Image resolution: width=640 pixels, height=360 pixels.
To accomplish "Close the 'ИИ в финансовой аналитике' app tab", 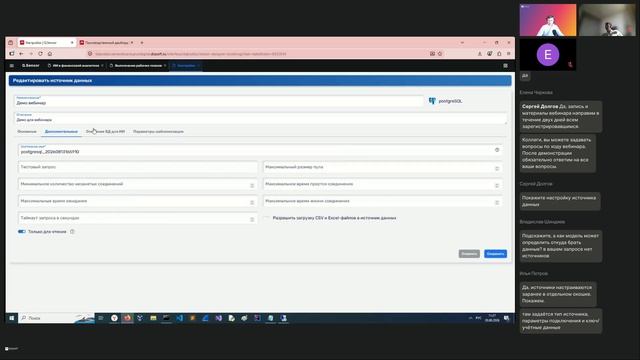I will point(102,65).
